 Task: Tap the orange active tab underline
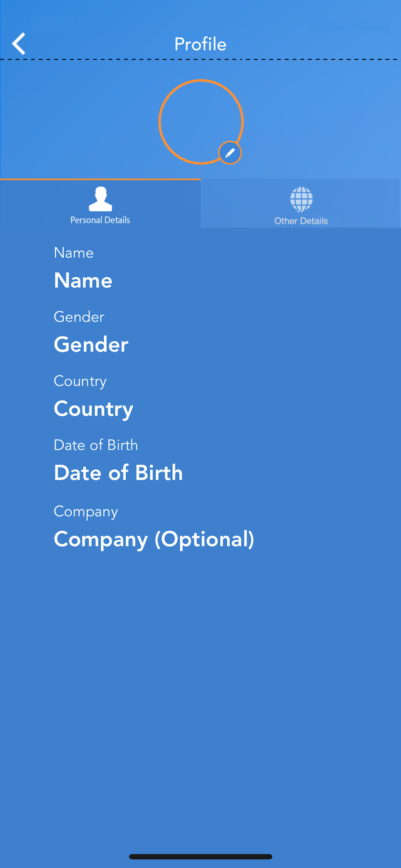(x=100, y=179)
